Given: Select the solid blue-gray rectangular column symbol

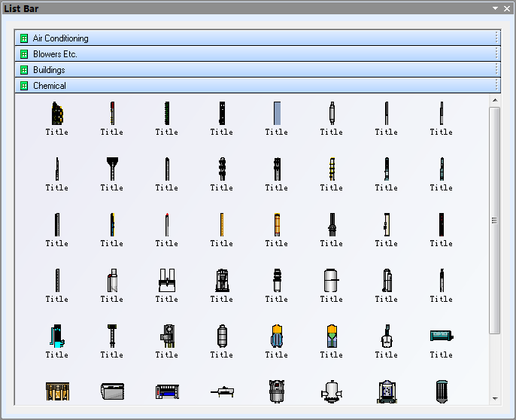Looking at the screenshot, I should 277,113.
